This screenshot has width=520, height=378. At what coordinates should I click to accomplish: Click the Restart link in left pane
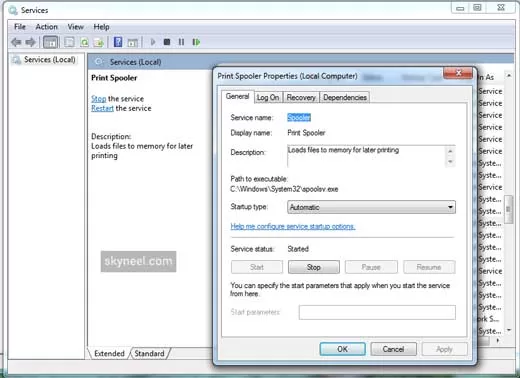(x=102, y=108)
